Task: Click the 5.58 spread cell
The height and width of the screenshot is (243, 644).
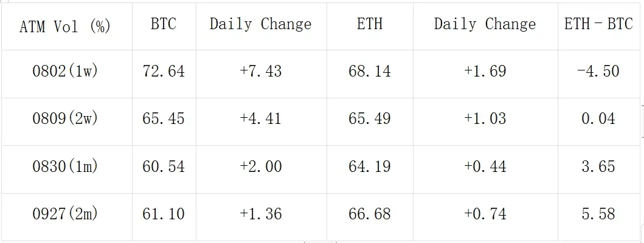Action: pos(598,214)
